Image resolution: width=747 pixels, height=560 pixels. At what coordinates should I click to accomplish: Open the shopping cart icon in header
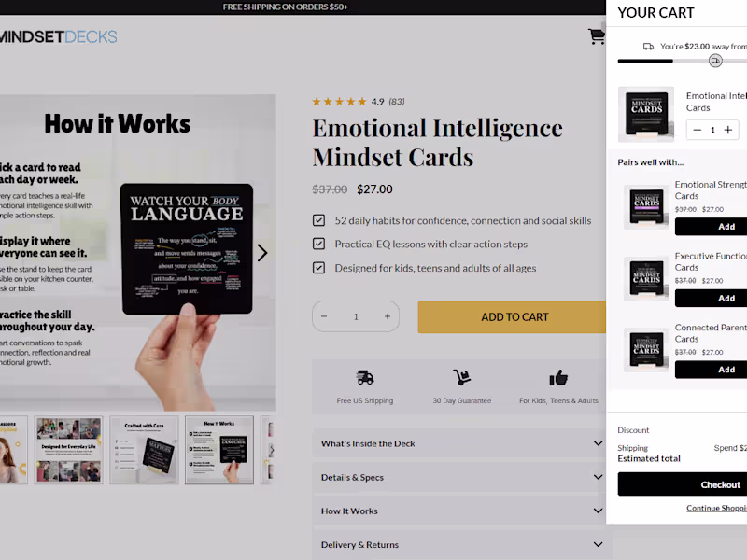[596, 36]
